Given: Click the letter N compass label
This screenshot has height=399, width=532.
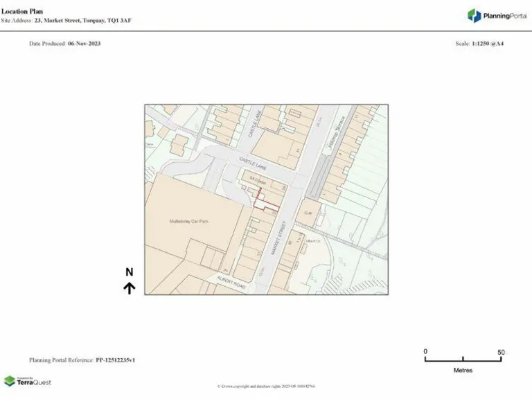Looking at the screenshot, I should tap(130, 272).
